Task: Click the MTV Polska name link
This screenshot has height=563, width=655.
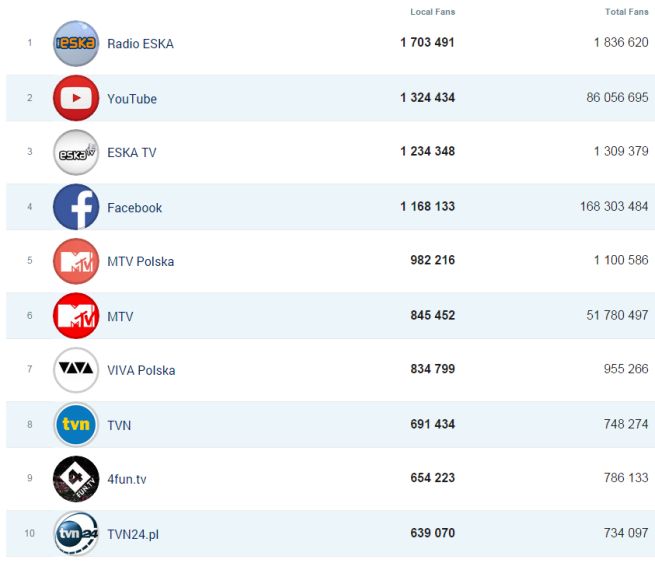Action: (x=141, y=262)
